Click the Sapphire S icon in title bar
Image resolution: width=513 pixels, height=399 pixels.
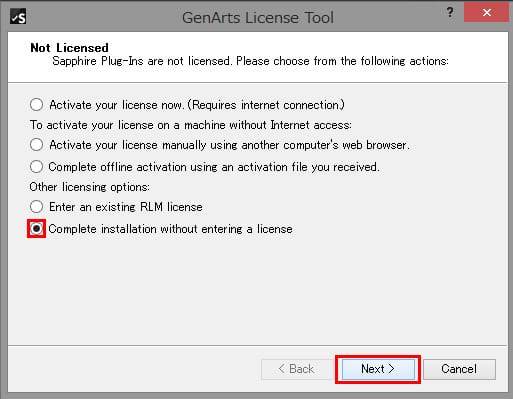(18, 16)
